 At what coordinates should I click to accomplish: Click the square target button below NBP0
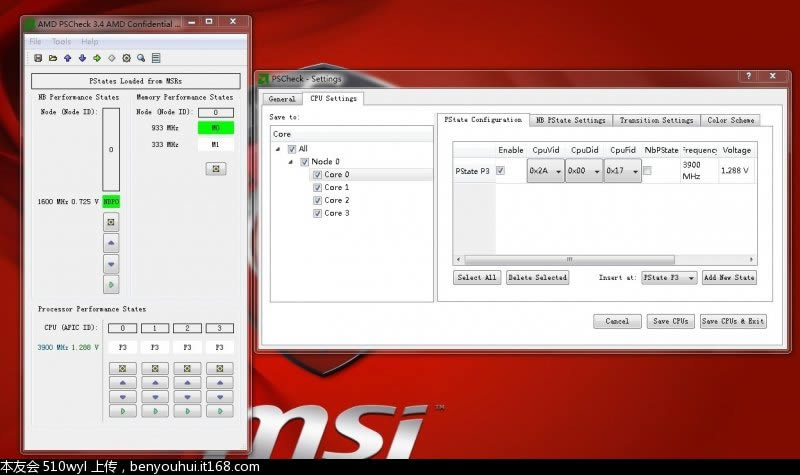(111, 222)
